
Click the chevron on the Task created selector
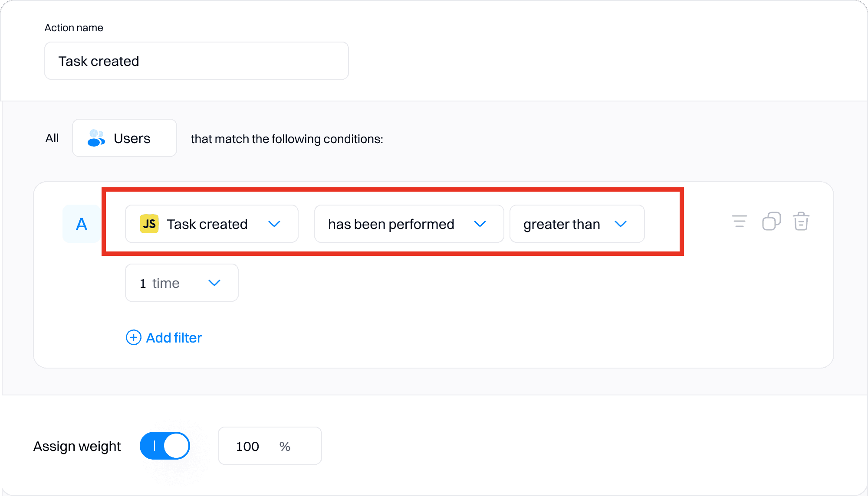point(274,224)
